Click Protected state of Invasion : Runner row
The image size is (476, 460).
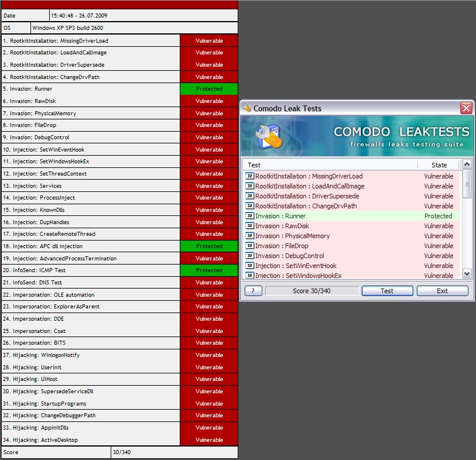[438, 216]
